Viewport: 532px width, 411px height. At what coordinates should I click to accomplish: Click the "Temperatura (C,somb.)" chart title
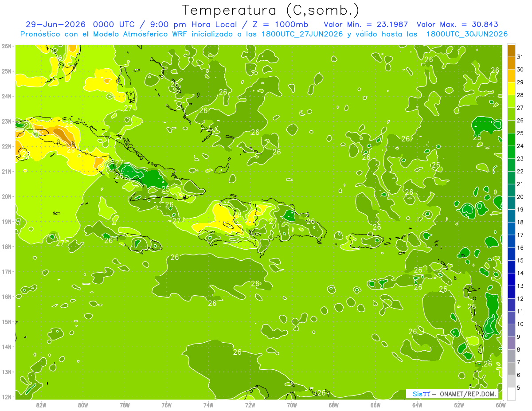271,10
